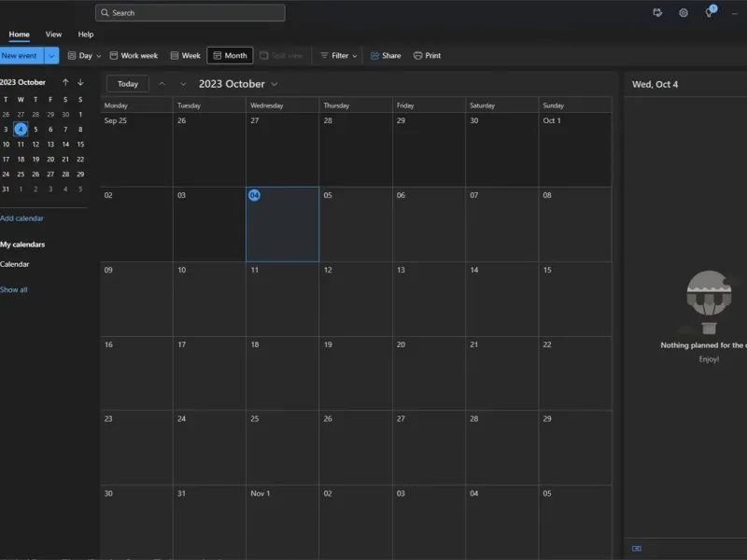Navigate to next month with down chevron
Viewport: 747px width, 560px height.
click(x=183, y=84)
